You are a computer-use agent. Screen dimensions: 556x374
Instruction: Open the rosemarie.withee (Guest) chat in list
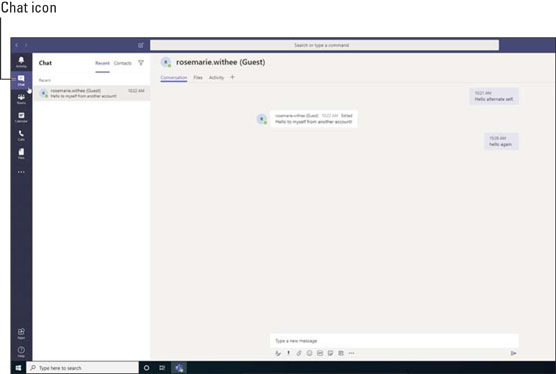click(x=93, y=93)
